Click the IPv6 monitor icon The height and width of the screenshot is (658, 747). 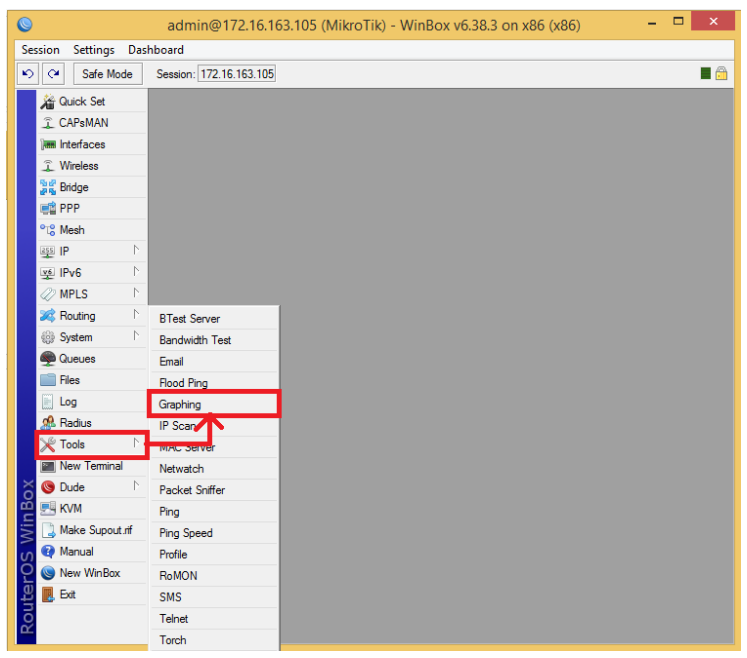coord(48,273)
